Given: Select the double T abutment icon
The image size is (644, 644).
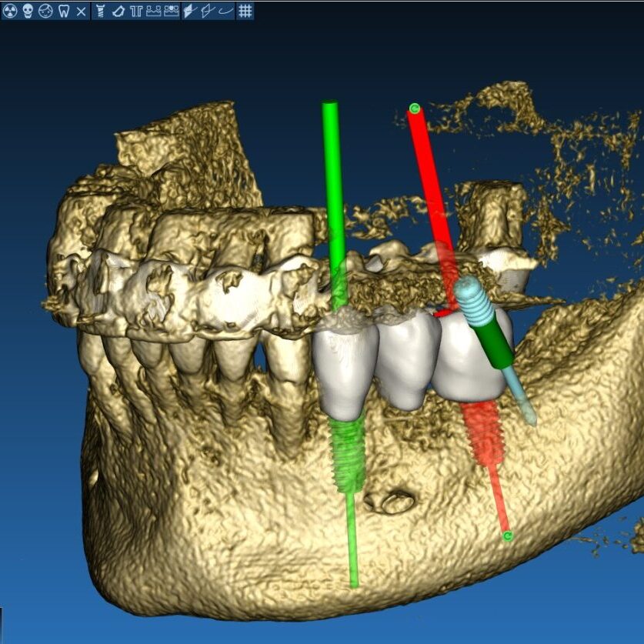Looking at the screenshot, I should tap(136, 12).
